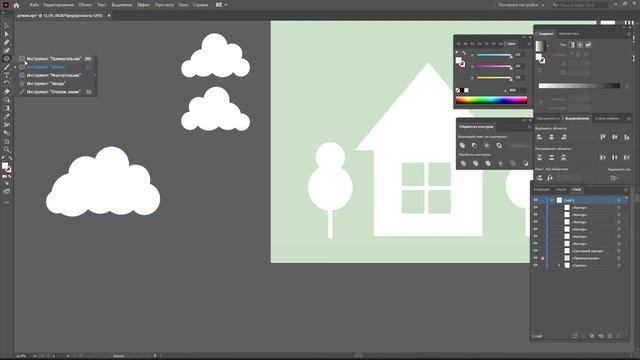
Task: Toggle visibility of Составной контур row
Action: pos(536,251)
